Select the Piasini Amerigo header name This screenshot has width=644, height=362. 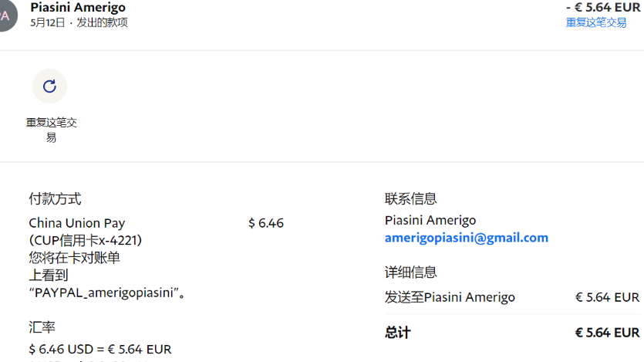point(78,8)
